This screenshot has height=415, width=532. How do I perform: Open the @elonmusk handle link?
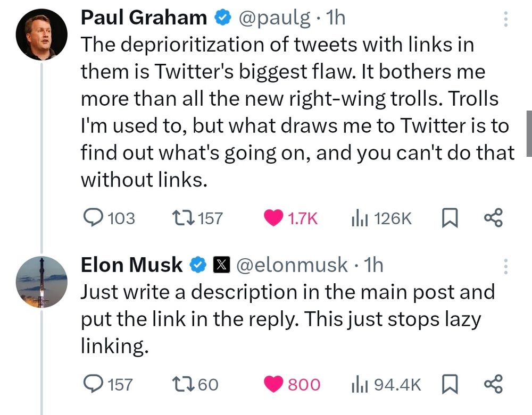pos(292,265)
